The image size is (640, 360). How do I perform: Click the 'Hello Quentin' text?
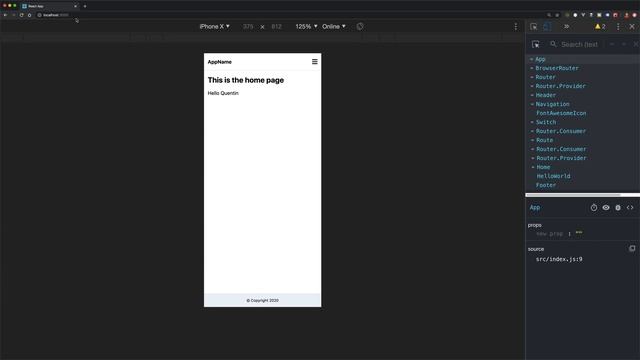coord(223,93)
